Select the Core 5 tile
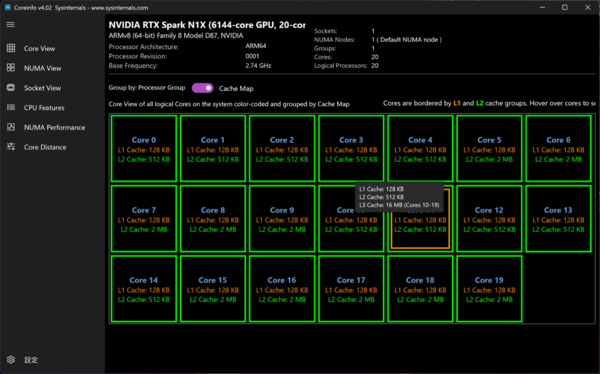Viewport: 600px width, 374px height. 489,149
